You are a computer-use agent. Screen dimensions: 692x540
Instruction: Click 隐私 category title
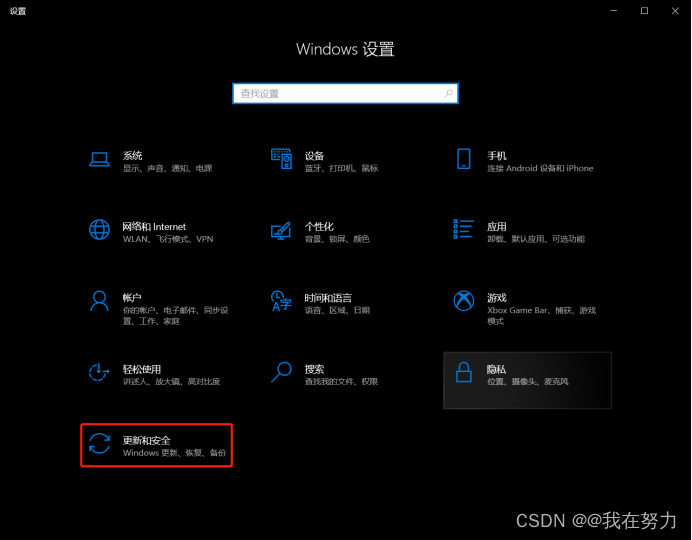[496, 369]
